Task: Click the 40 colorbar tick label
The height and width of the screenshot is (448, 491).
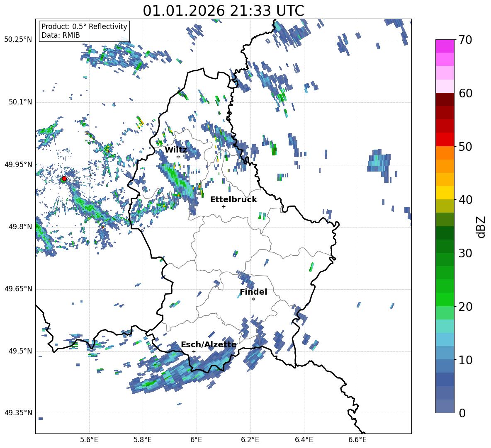Action: 465,200
